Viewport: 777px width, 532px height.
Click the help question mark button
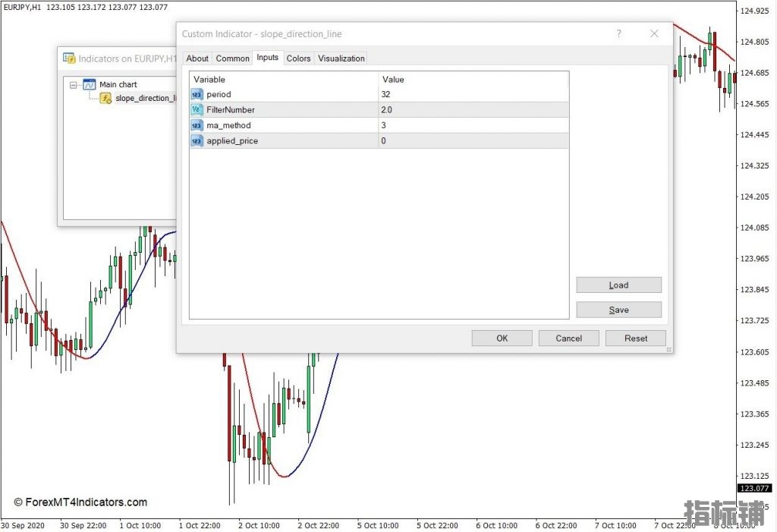point(619,33)
